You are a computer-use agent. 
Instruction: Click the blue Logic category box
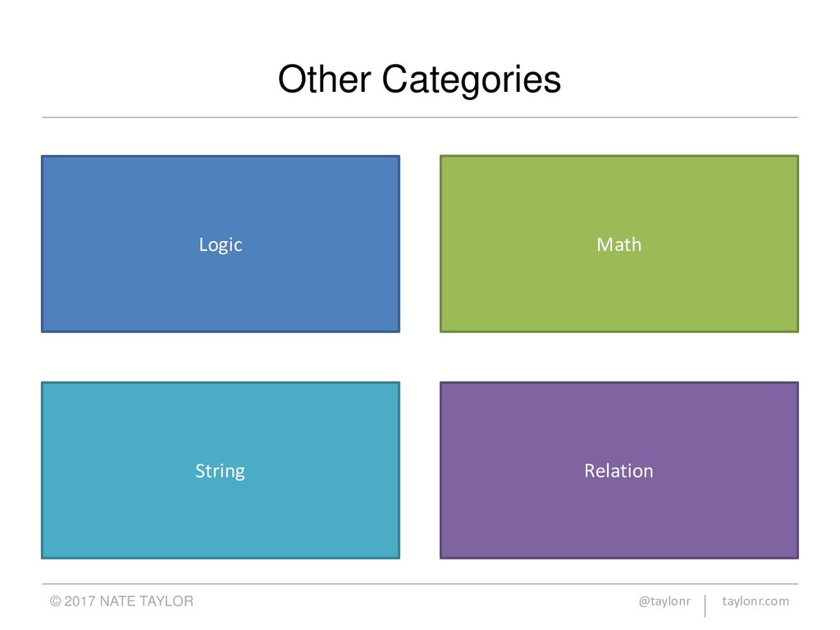[x=221, y=244]
